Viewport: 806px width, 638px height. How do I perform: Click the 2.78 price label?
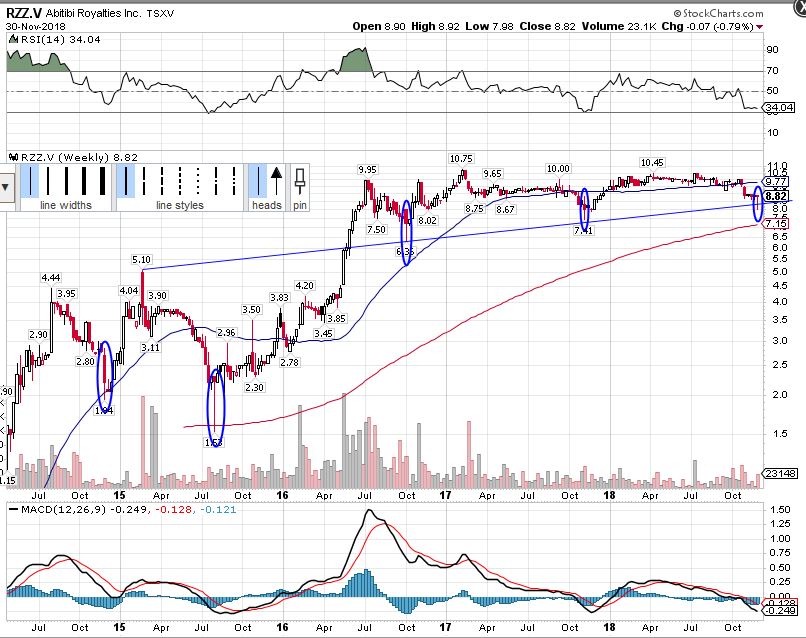pos(290,362)
